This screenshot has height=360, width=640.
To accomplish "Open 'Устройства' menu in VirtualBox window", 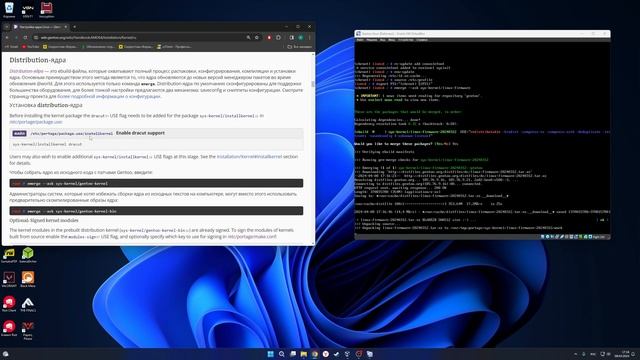I will [406, 40].
